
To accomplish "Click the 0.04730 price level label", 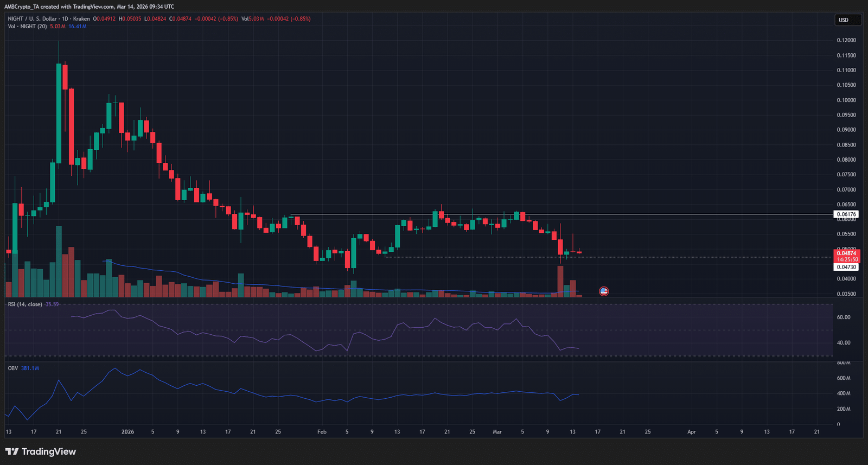I will pyautogui.click(x=846, y=267).
